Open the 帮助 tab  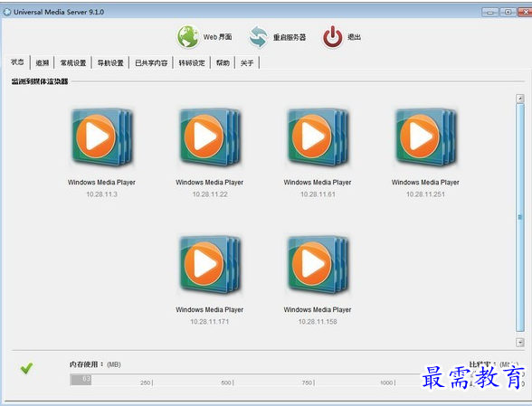click(223, 62)
